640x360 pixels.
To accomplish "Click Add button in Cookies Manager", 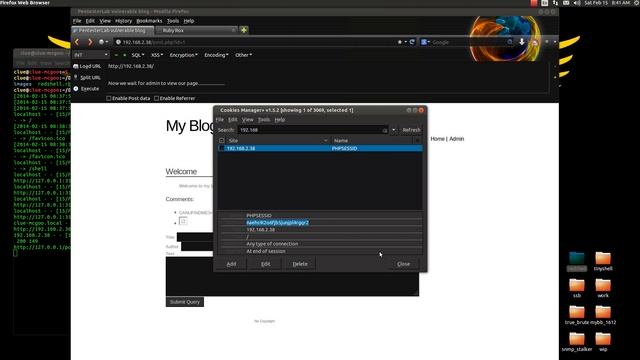I will (231, 264).
